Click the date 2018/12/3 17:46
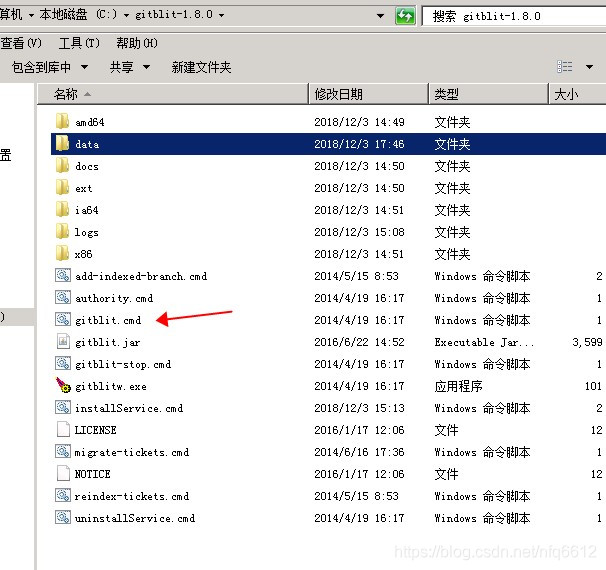 tap(359, 144)
